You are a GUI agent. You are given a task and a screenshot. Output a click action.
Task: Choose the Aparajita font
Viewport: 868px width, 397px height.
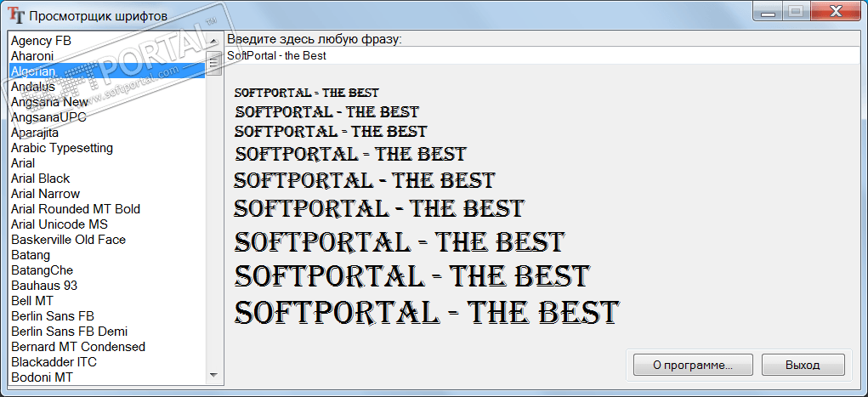point(107,133)
